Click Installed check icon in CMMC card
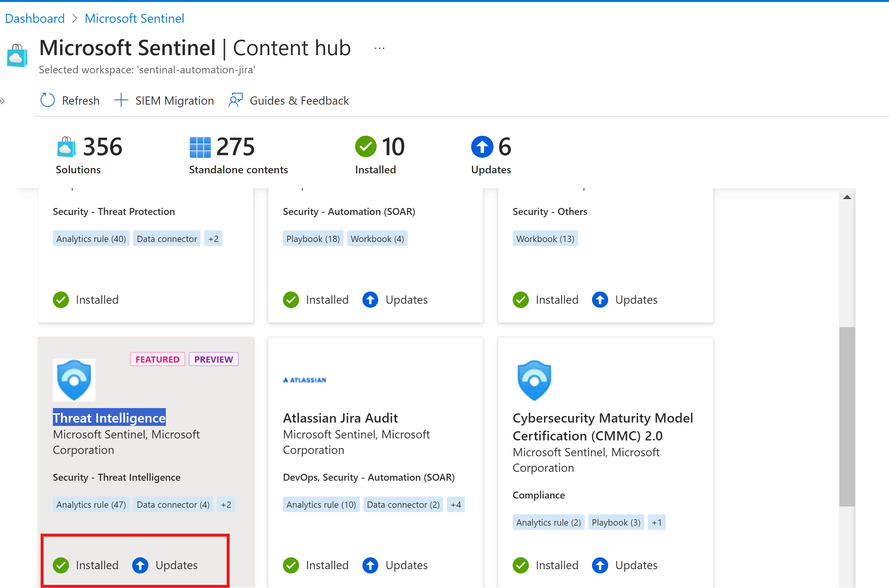Screen dimensions: 889x588 coord(521,565)
